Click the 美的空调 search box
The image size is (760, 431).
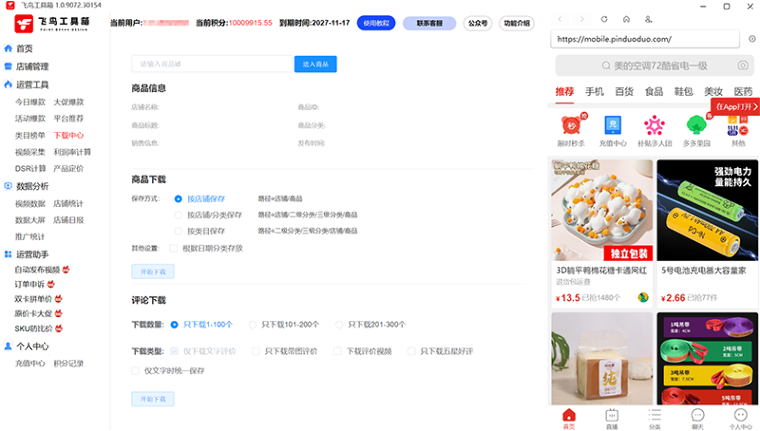click(x=654, y=65)
